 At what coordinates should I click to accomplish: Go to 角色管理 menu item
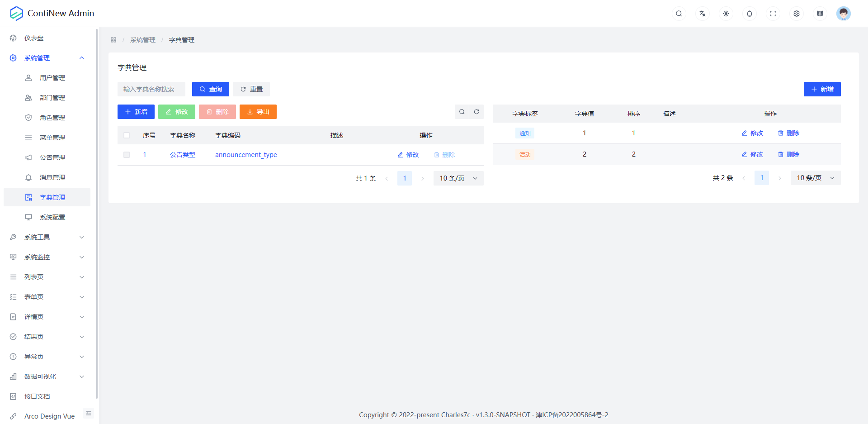52,118
